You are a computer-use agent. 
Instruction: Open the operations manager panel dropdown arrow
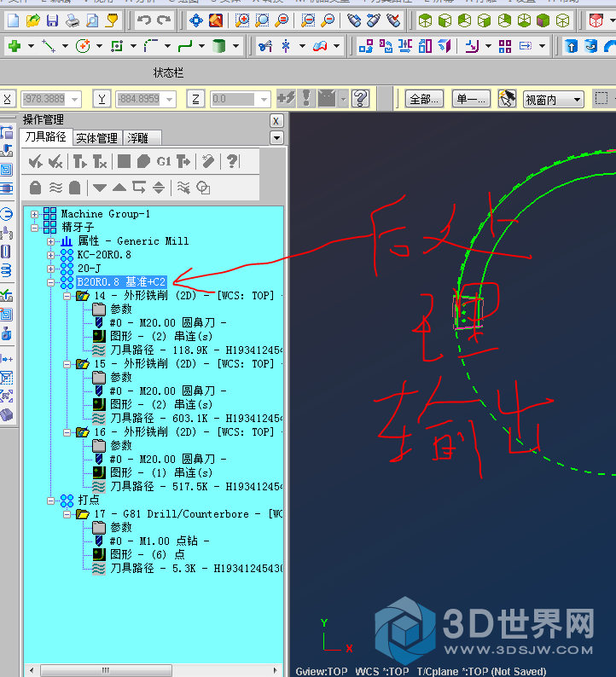276,138
